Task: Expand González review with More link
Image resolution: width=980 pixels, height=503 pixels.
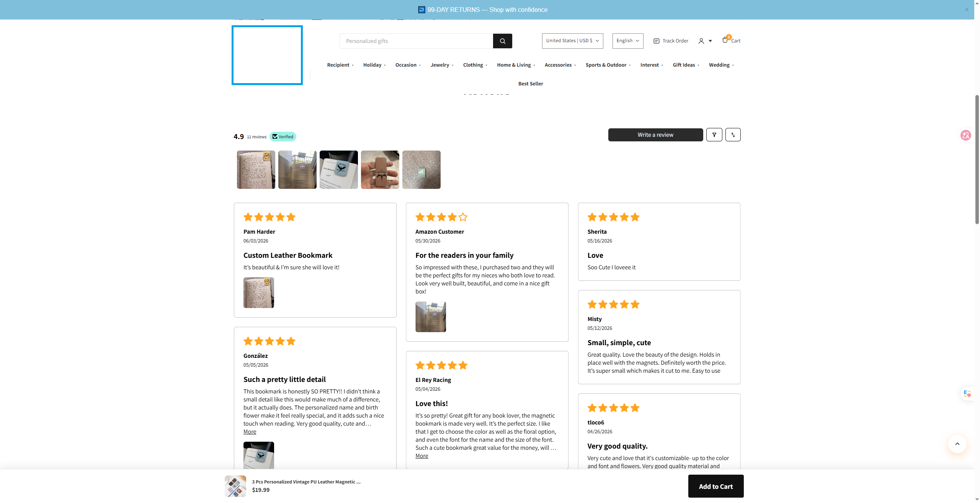Action: point(250,432)
